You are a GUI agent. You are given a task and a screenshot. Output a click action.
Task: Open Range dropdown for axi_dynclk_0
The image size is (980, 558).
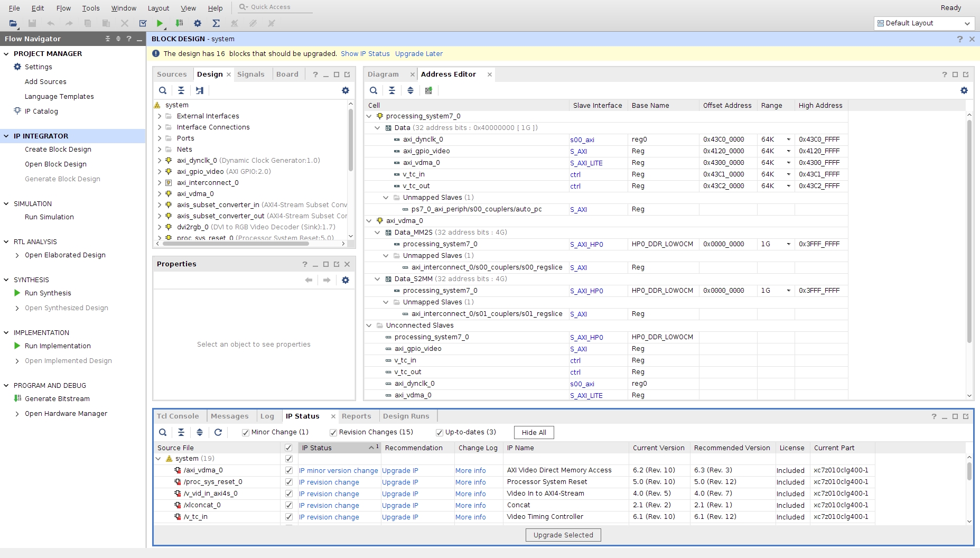click(788, 139)
